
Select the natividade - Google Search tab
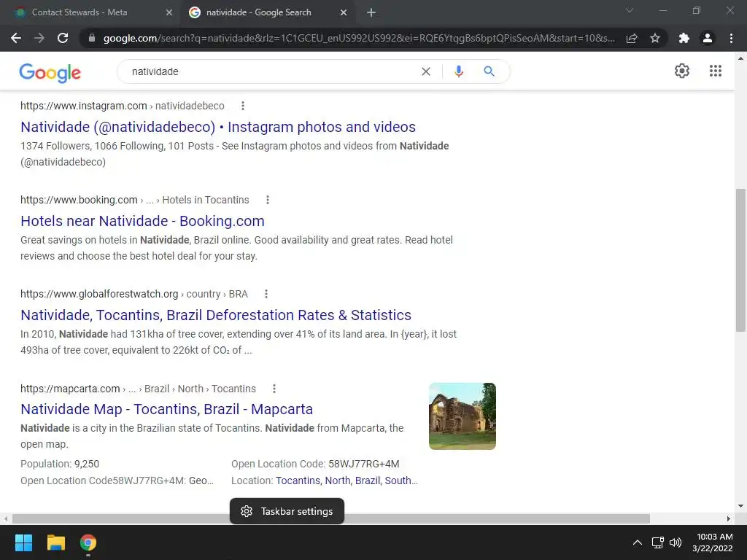click(x=268, y=13)
